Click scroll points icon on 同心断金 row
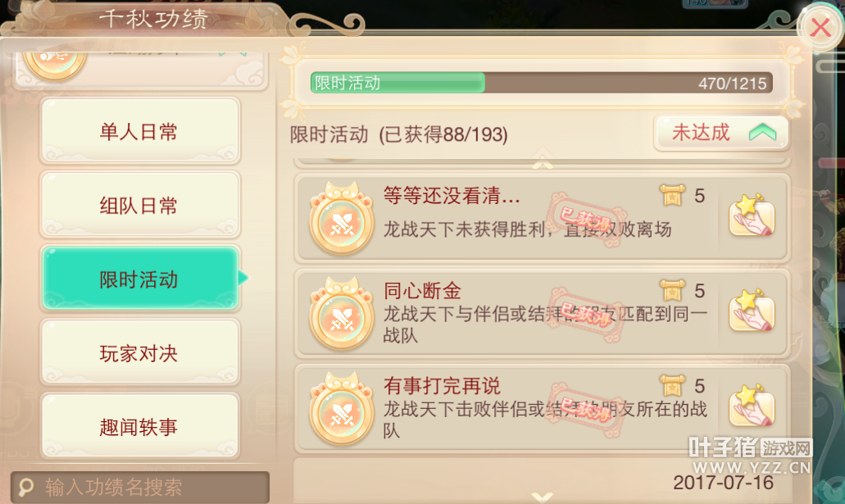 tap(673, 291)
